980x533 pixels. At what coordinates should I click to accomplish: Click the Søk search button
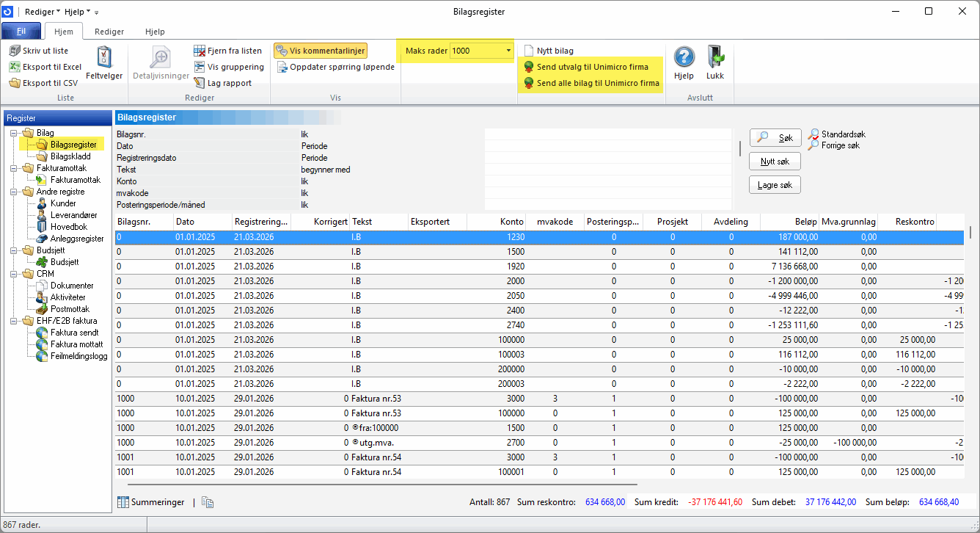[775, 137]
